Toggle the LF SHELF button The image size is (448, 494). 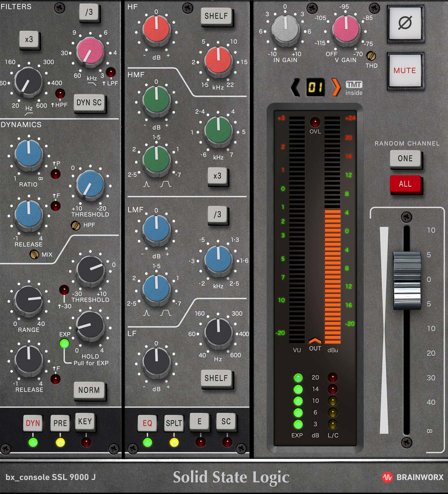[x=217, y=378]
